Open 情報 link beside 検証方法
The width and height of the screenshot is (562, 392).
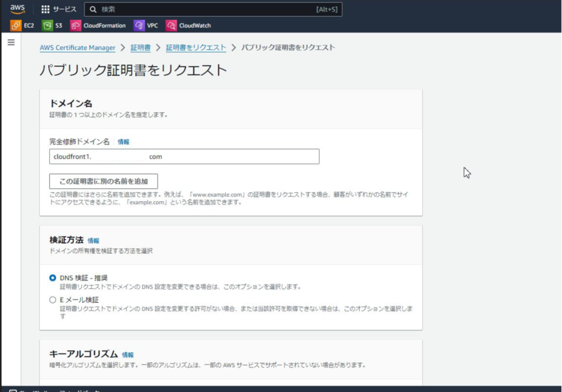(x=93, y=241)
